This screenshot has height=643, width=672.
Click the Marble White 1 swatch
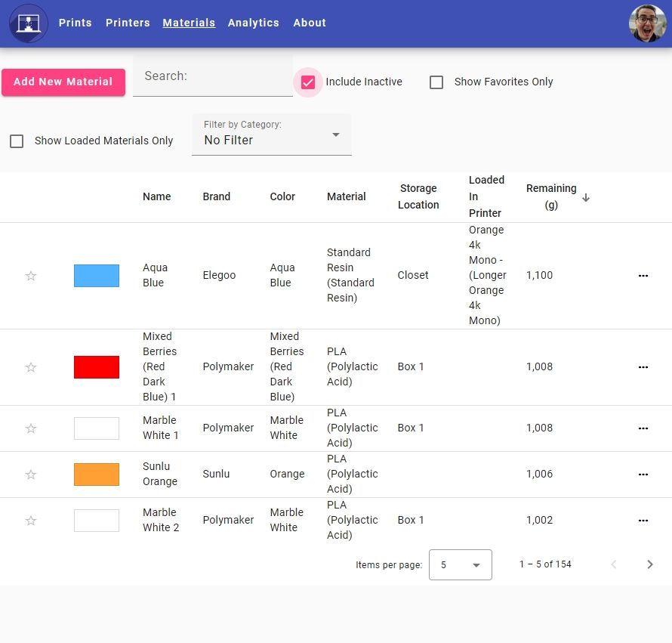click(97, 428)
